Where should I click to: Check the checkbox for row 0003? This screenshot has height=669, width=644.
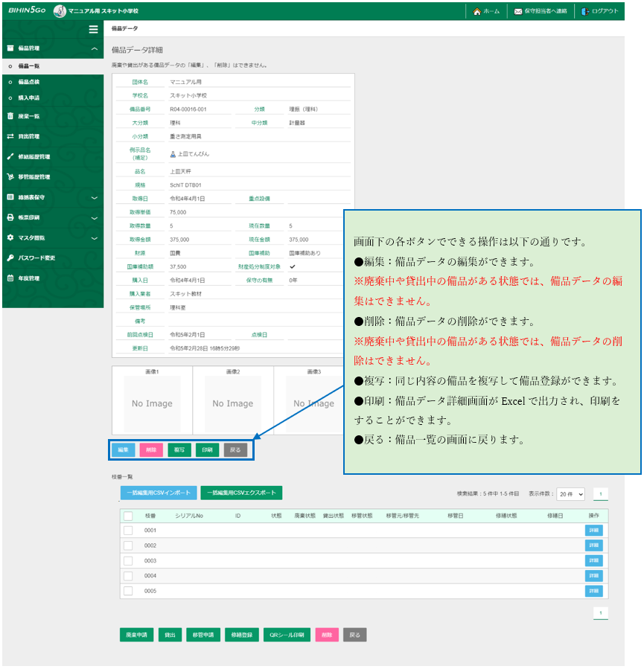(x=128, y=560)
